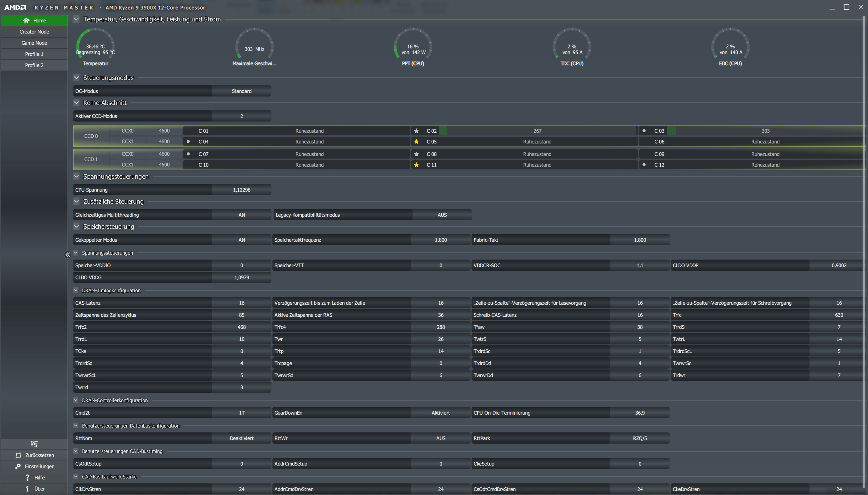Click the Temperatur gauge dial
Image resolution: width=868 pixels, height=495 pixels.
pos(95,43)
